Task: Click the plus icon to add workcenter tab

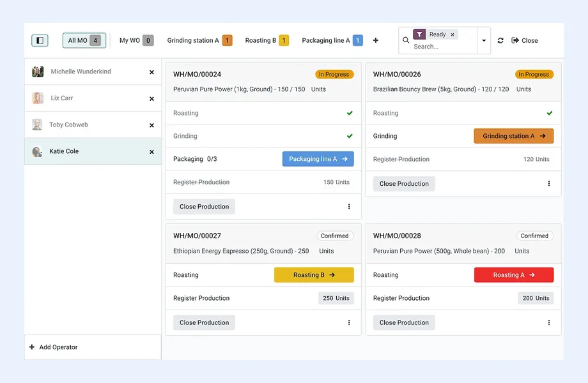Action: click(375, 40)
